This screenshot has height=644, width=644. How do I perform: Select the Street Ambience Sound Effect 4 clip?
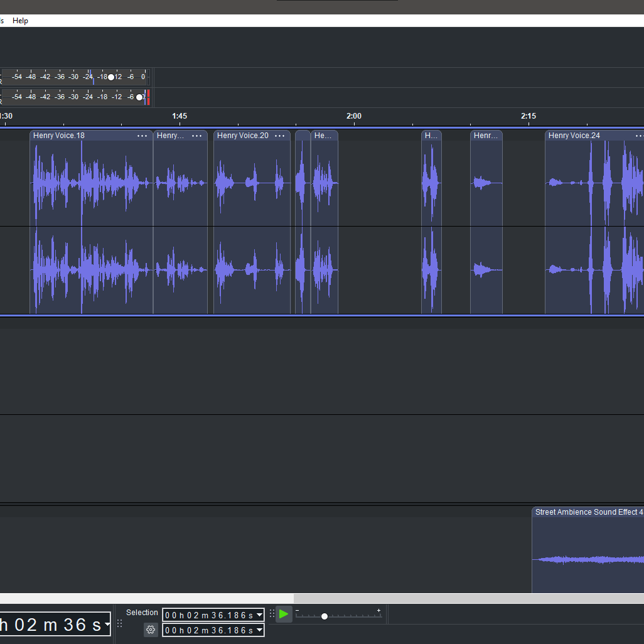[x=588, y=550]
